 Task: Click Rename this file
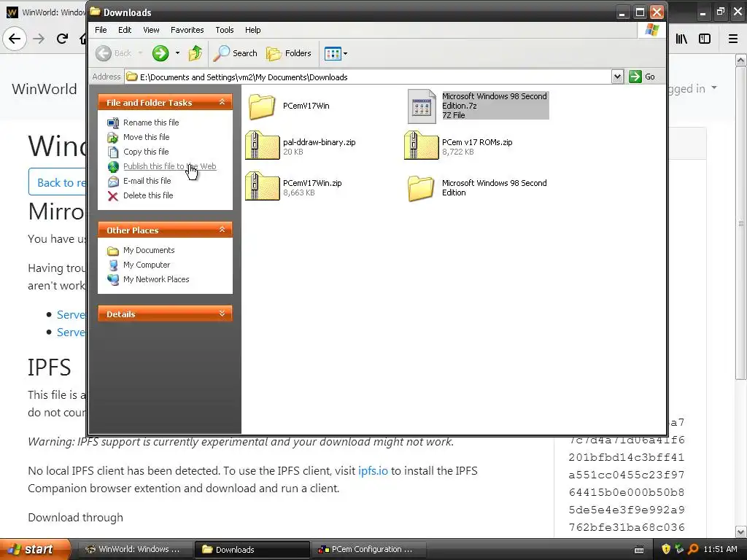[x=151, y=122]
